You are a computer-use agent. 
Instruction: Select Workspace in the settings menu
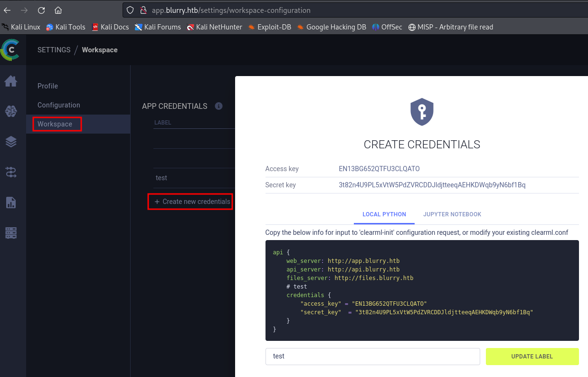[x=55, y=124]
